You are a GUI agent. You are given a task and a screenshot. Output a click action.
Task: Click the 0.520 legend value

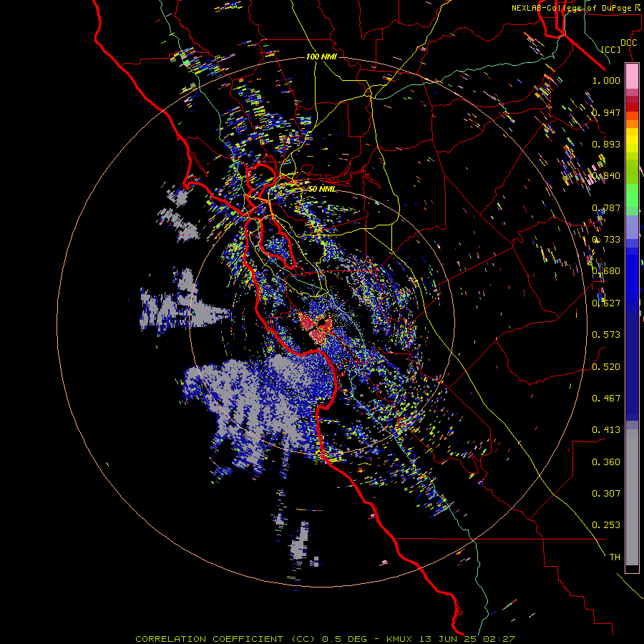606,367
